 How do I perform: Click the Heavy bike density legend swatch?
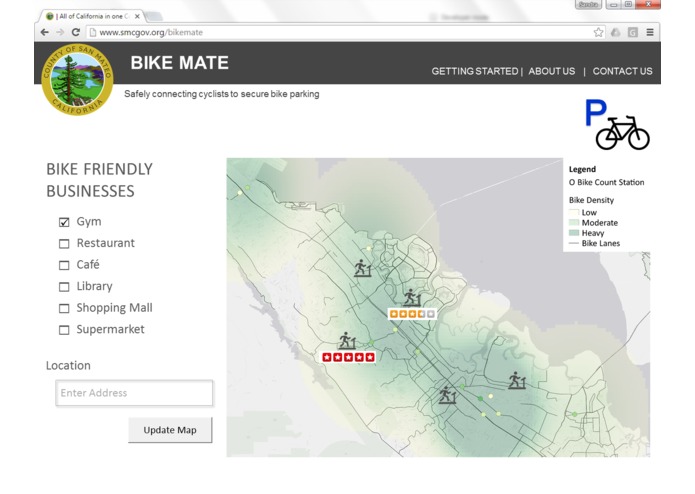(x=574, y=233)
